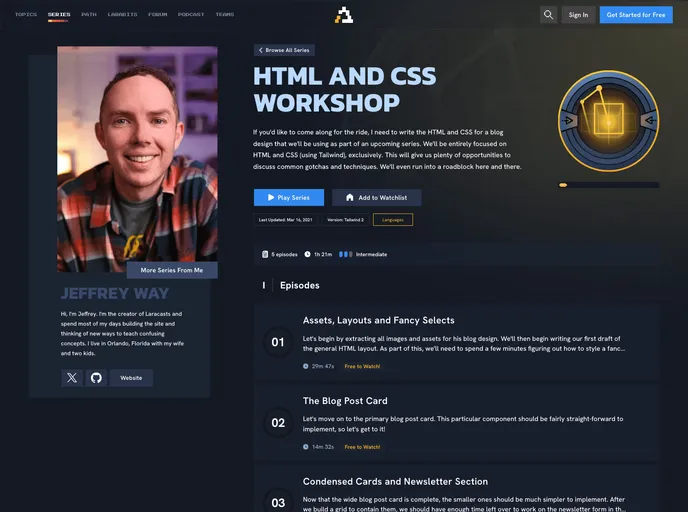Click clock icon next to 29m 47s
688x512 pixels.
click(305, 366)
